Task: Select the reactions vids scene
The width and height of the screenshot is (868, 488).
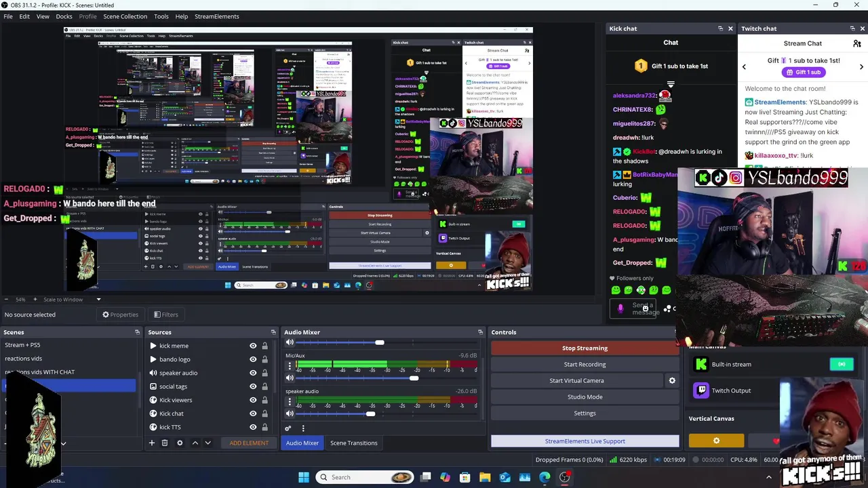Action: point(68,359)
